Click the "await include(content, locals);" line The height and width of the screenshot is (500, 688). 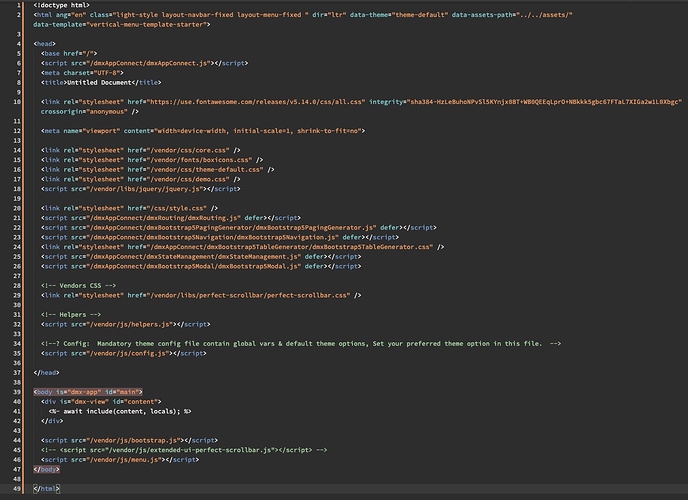(120, 411)
